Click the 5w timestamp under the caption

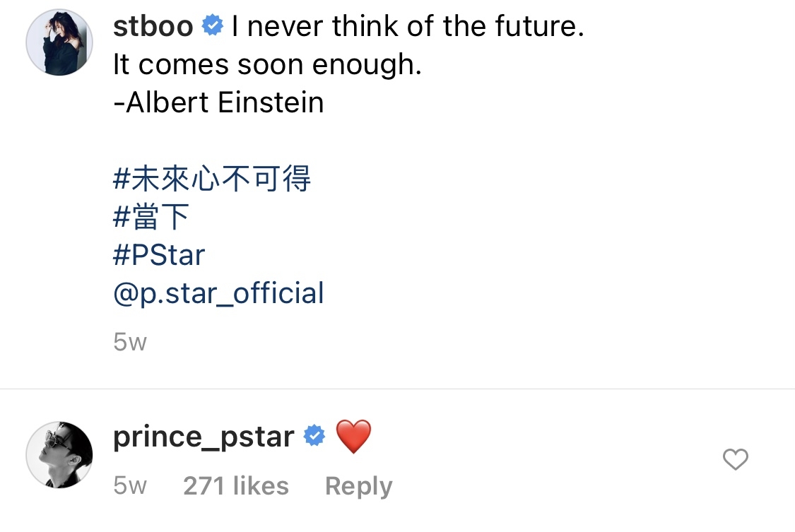pyautogui.click(x=130, y=341)
